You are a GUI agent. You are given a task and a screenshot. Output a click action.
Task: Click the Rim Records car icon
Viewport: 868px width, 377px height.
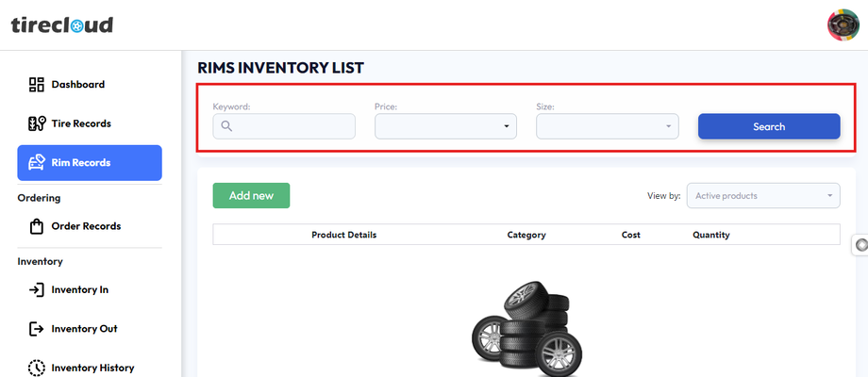tap(37, 163)
